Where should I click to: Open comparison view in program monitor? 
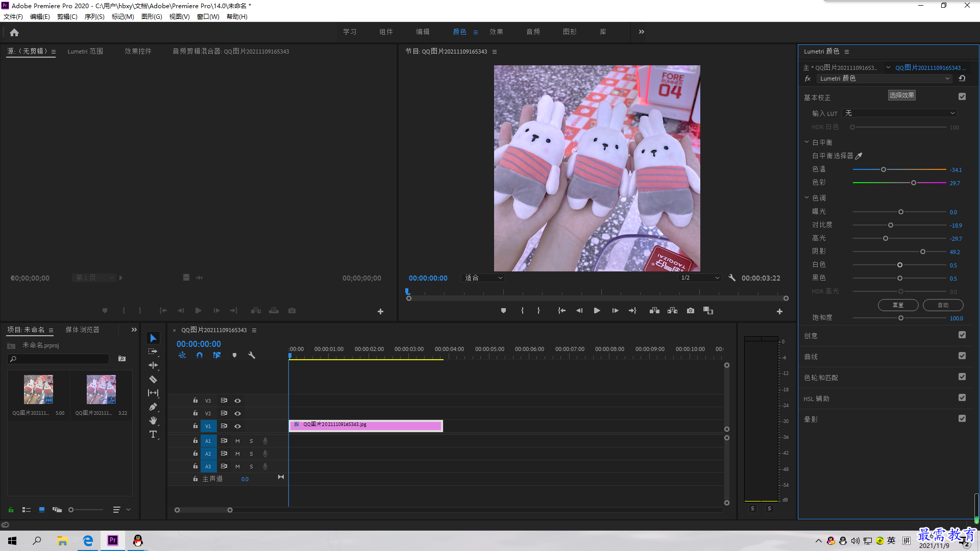pyautogui.click(x=708, y=310)
